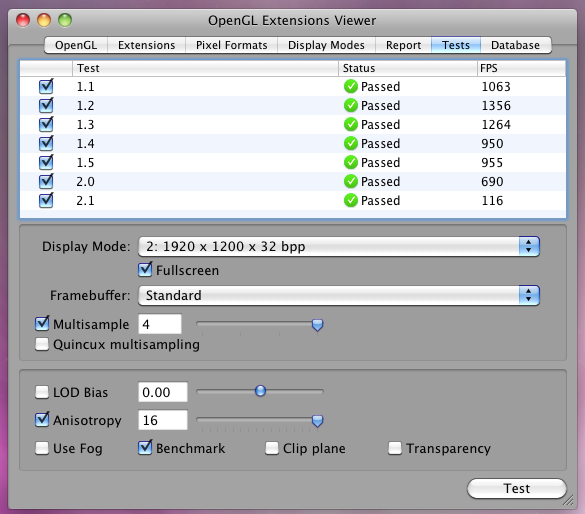Click FPS value 1264
The height and width of the screenshot is (514, 585).
(x=496, y=125)
